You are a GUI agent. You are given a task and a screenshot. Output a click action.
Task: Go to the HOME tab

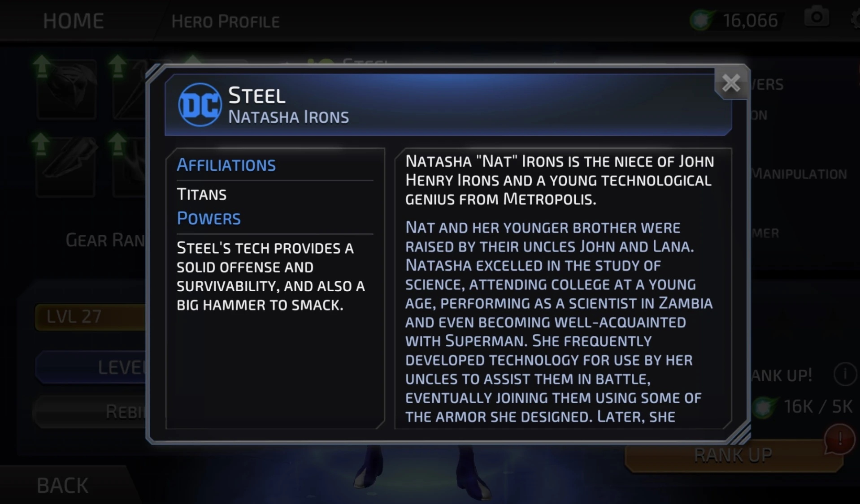(x=74, y=21)
